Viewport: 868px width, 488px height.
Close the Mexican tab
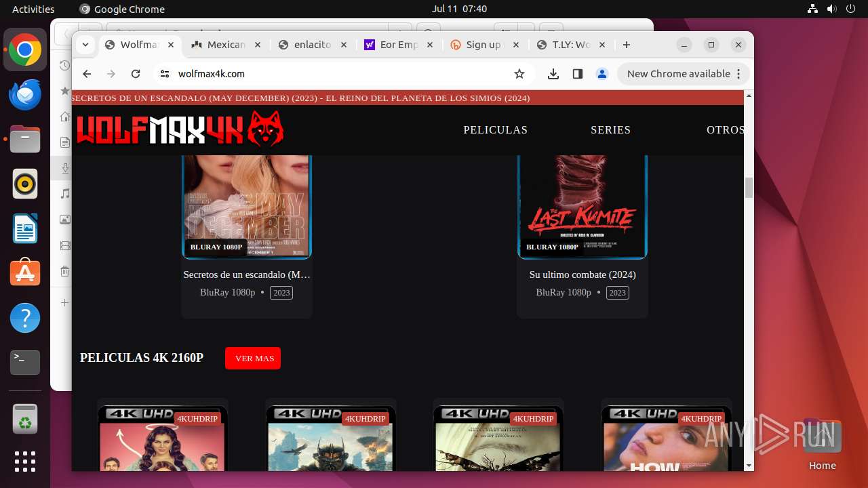[257, 45]
